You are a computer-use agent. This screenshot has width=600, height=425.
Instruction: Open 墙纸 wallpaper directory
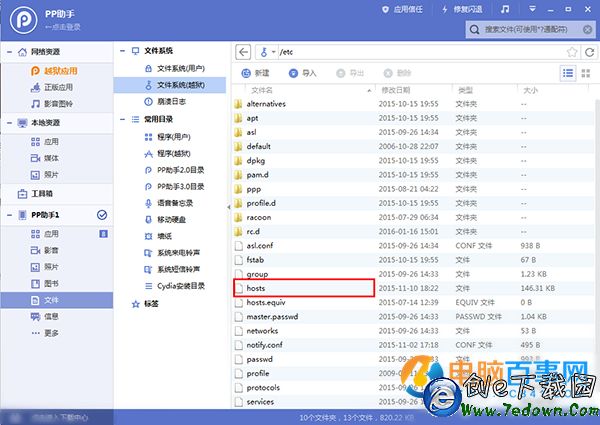pos(158,236)
